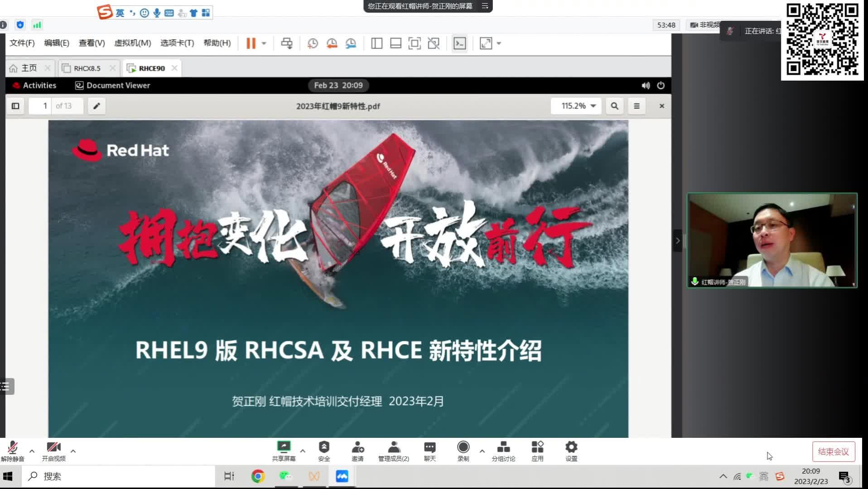Expand the video options arrow beside 开启视频

[73, 451]
